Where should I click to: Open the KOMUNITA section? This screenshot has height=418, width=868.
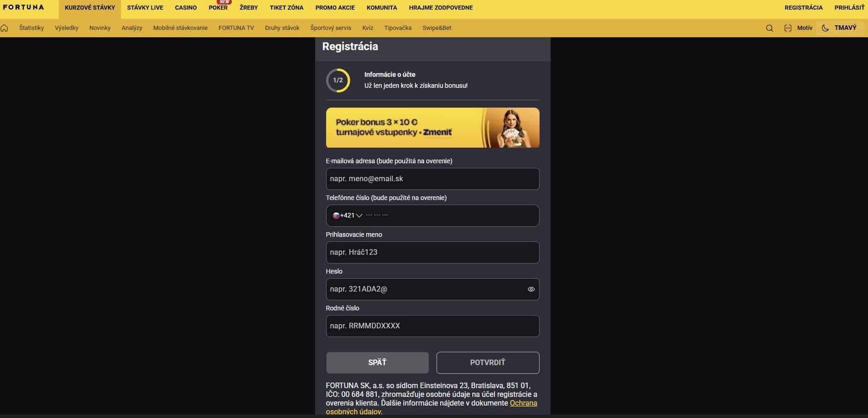point(382,8)
